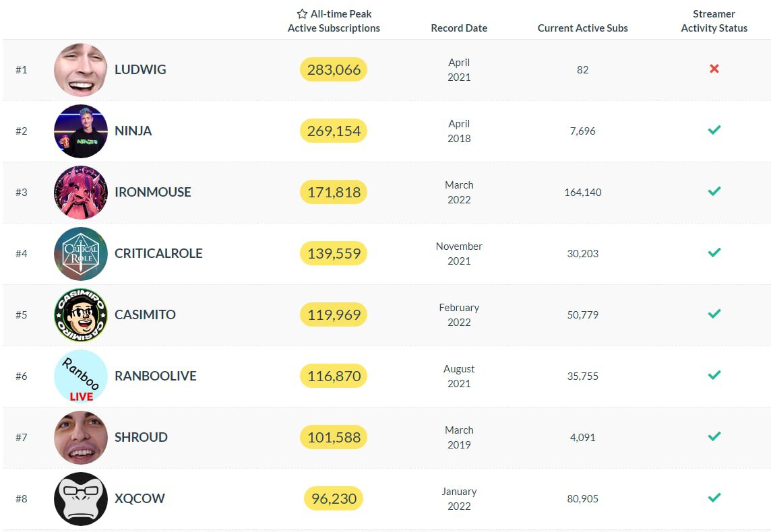Click the red X status for Ludwig
The height and width of the screenshot is (532, 773).
point(714,69)
